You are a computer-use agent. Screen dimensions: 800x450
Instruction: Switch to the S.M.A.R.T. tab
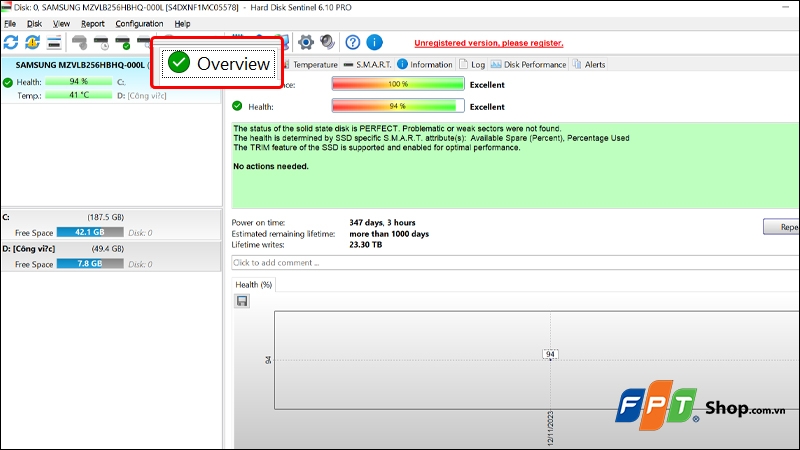[x=367, y=64]
